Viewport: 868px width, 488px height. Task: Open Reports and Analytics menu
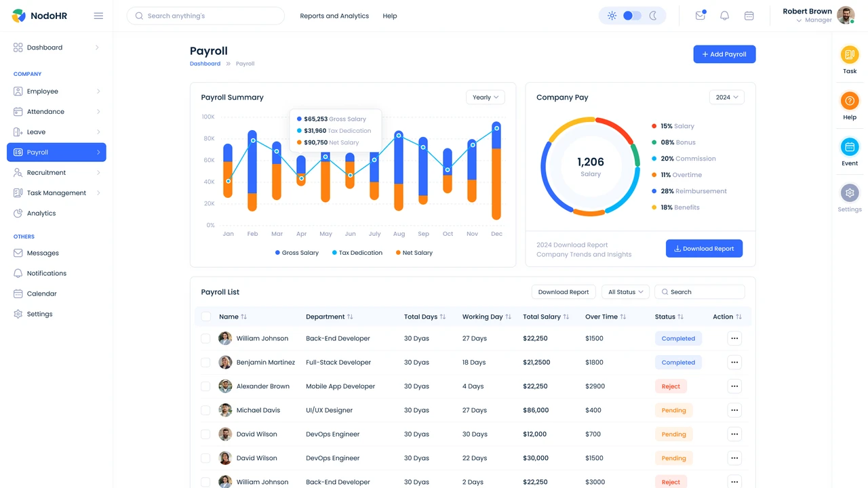(334, 16)
